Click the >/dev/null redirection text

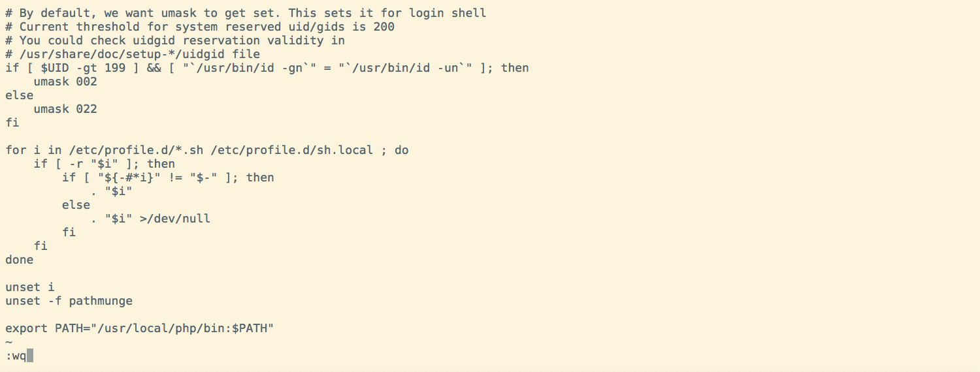click(x=175, y=219)
